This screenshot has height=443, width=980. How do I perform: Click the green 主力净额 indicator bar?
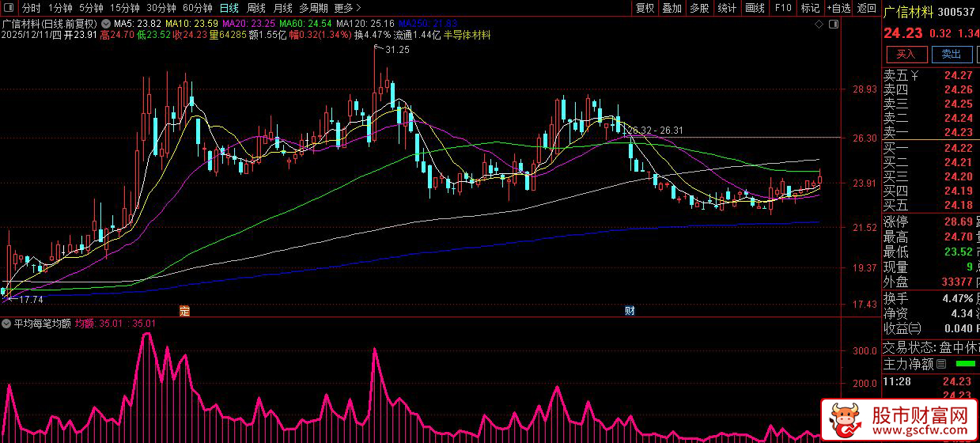tap(966, 365)
